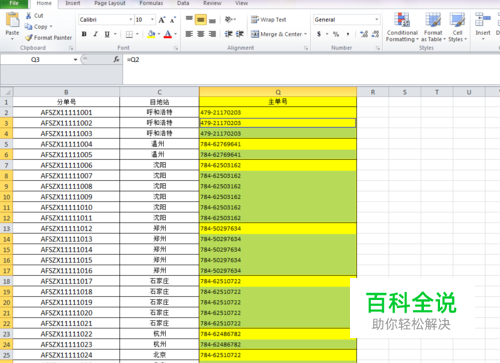Open Cell Styles gallery
500x363 pixels.
click(x=457, y=27)
